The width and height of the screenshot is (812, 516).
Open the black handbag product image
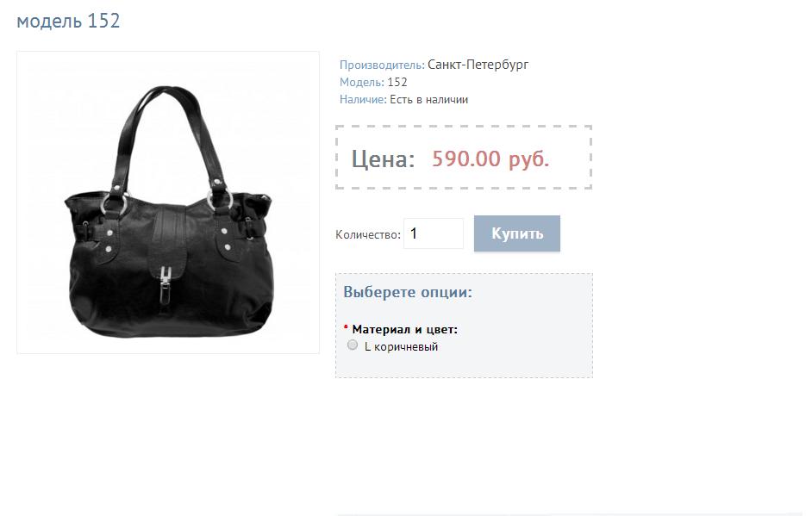tap(168, 202)
